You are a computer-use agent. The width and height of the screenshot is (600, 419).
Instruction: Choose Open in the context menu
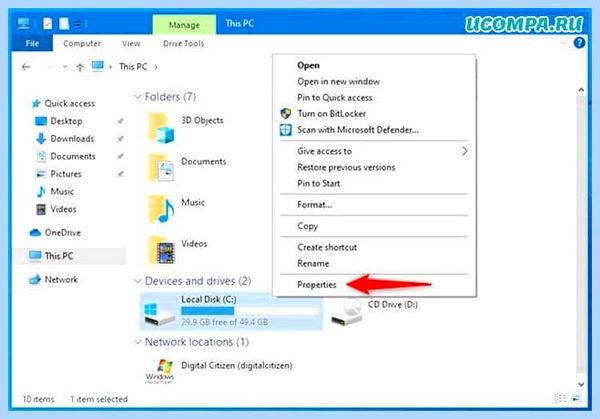[308, 65]
